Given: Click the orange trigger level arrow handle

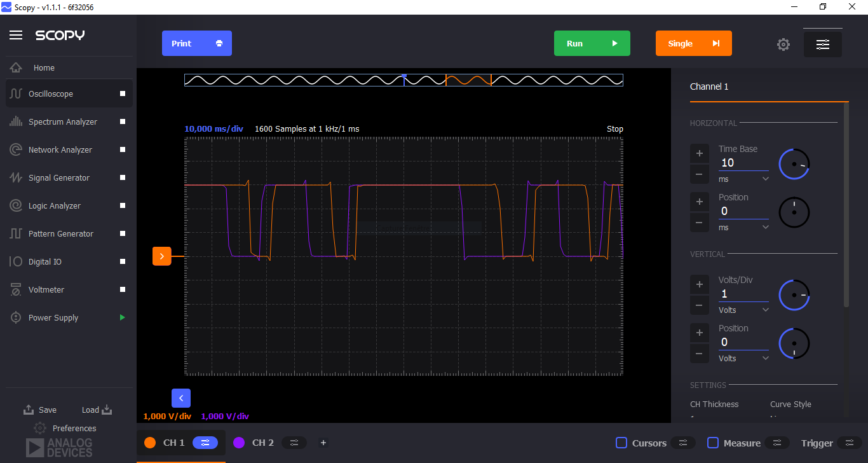Looking at the screenshot, I should pos(162,256).
